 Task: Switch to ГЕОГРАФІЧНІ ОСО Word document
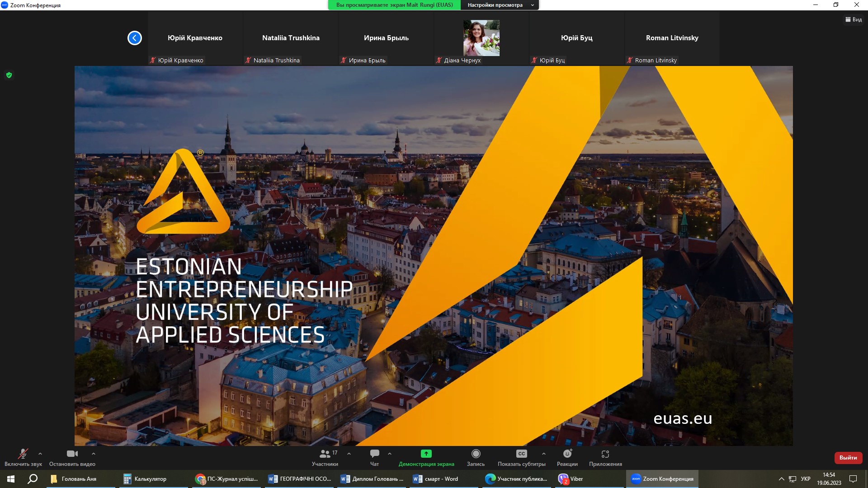click(299, 479)
